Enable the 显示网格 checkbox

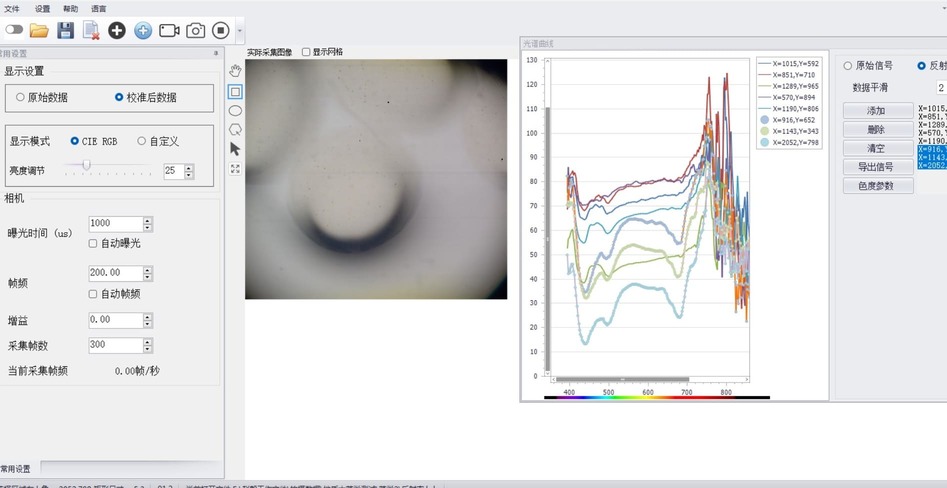[x=306, y=52]
